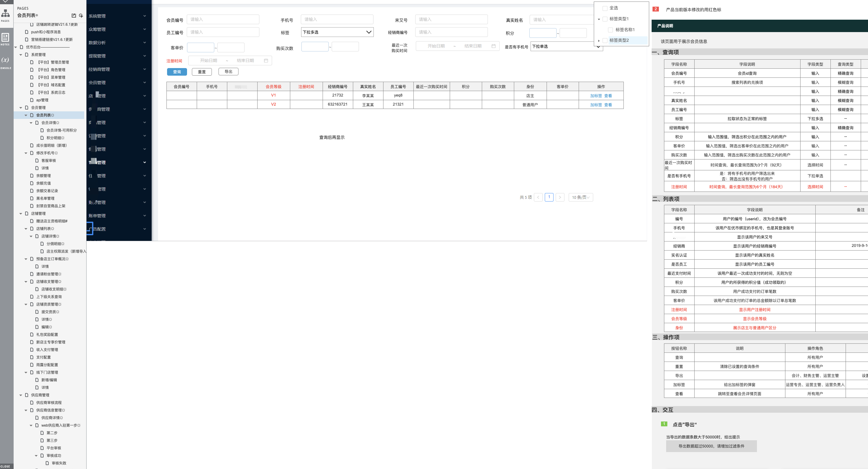Click the 重置 button
This screenshot has height=469, width=868.
click(x=202, y=72)
